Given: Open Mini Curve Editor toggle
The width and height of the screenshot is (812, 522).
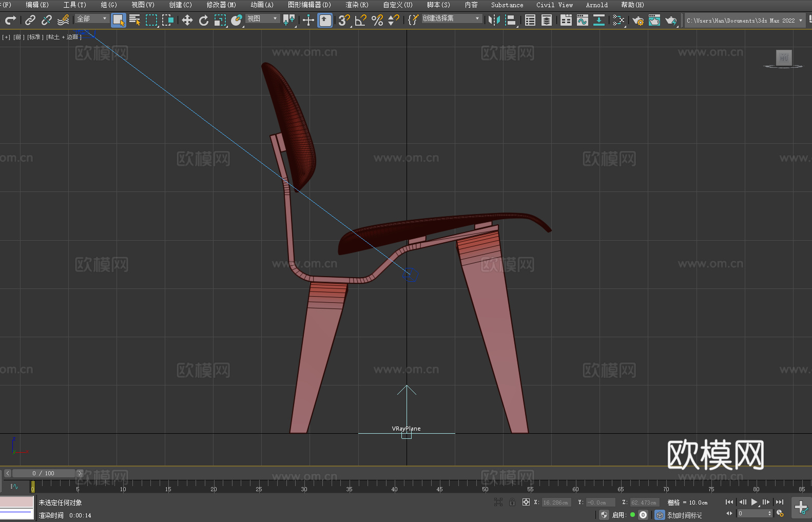Looking at the screenshot, I should tap(14, 487).
